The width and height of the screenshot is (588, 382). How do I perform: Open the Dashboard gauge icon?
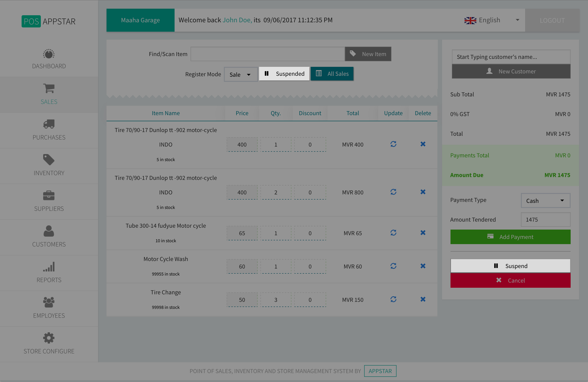coord(49,54)
